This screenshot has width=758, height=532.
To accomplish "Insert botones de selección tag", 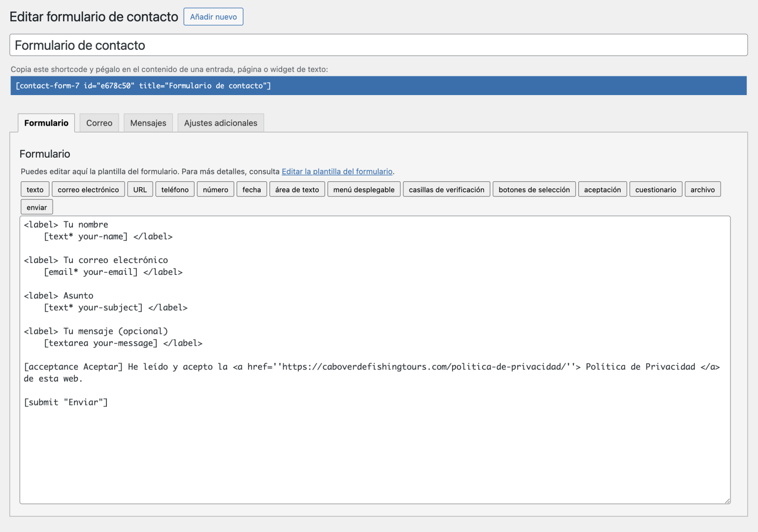I will click(534, 190).
